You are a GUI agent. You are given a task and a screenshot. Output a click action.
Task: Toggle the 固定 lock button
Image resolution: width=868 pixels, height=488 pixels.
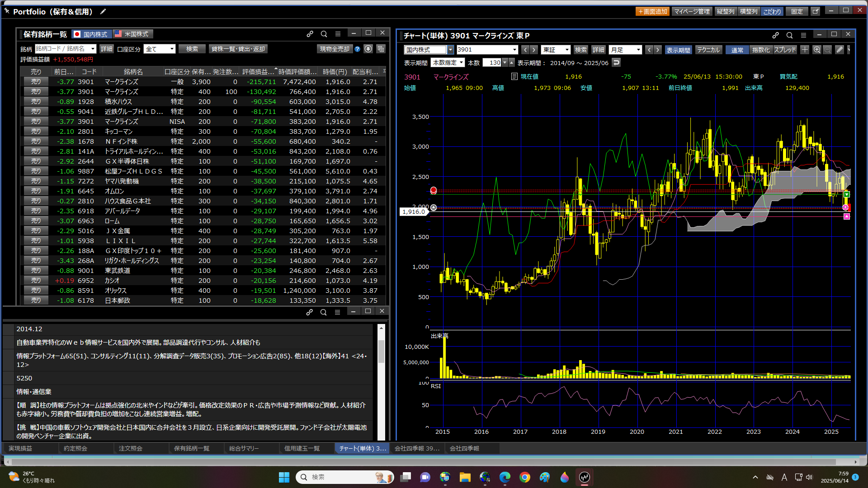coord(797,11)
